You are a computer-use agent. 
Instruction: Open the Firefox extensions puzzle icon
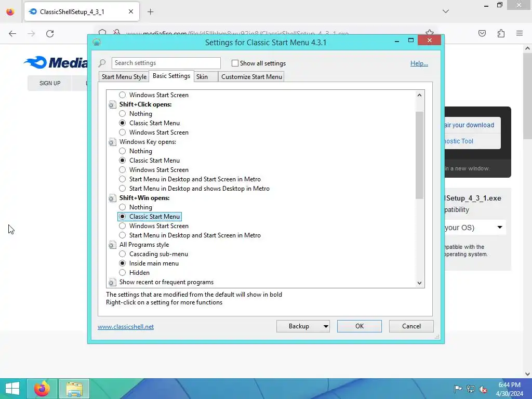501,33
